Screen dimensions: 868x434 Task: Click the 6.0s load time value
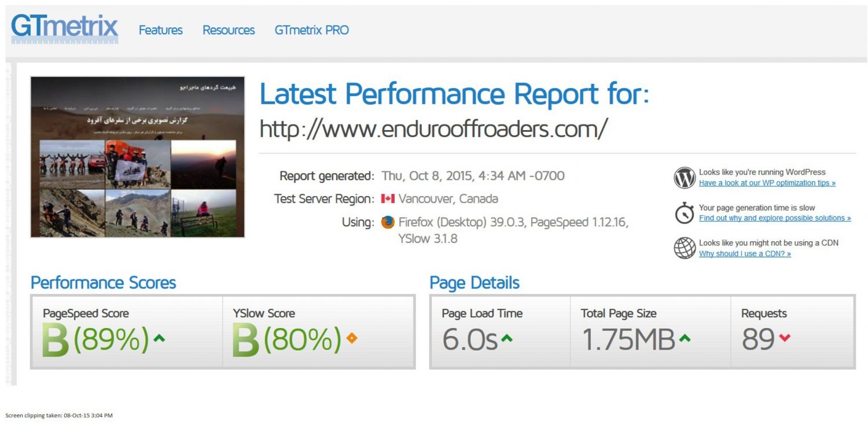click(470, 340)
